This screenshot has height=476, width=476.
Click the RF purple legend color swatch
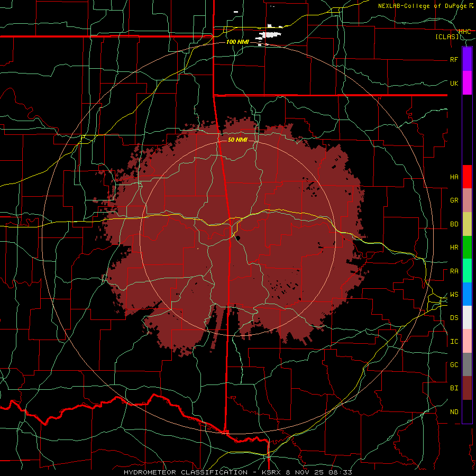coord(467,59)
